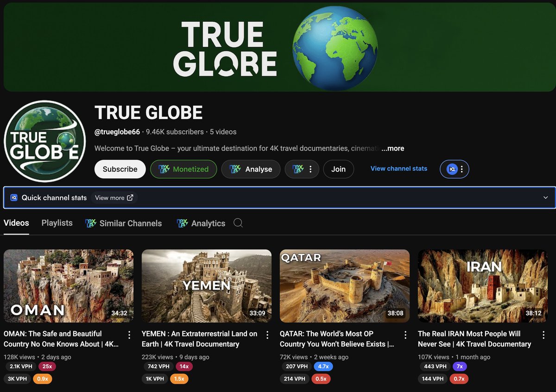Expand channel description with ...more

point(393,148)
